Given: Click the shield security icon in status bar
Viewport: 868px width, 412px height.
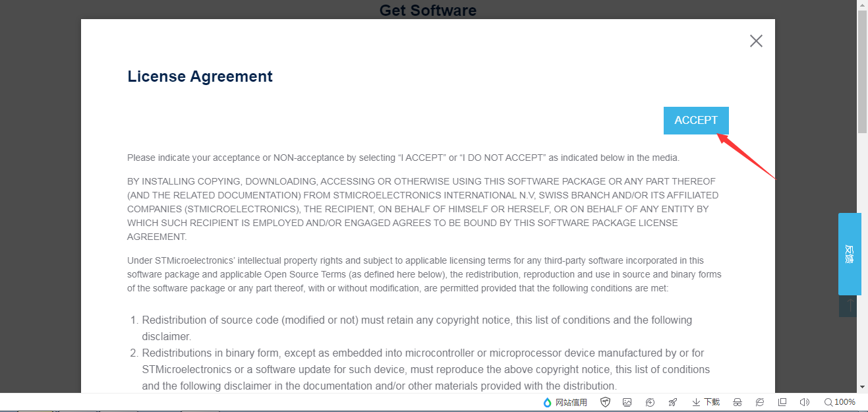Looking at the screenshot, I should [x=605, y=402].
